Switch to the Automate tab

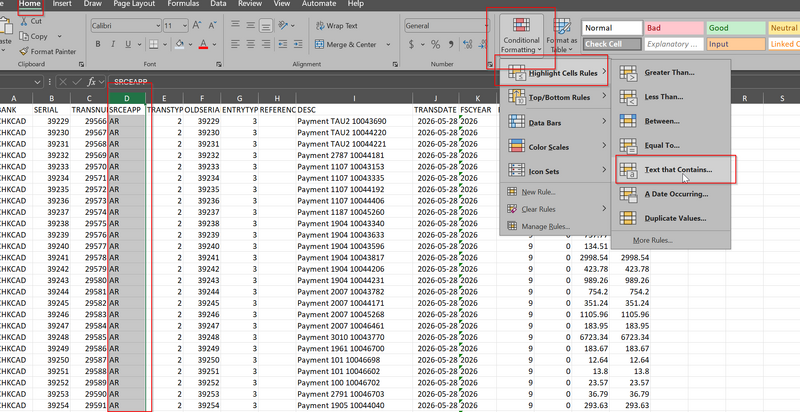(x=318, y=4)
